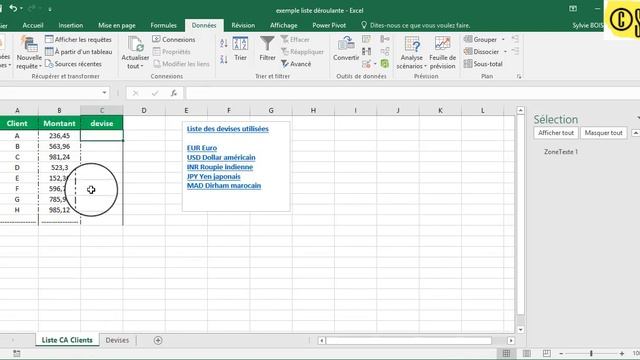Click Feuille de prévision
This screenshot has width=640, height=360.
pyautogui.click(x=442, y=53)
